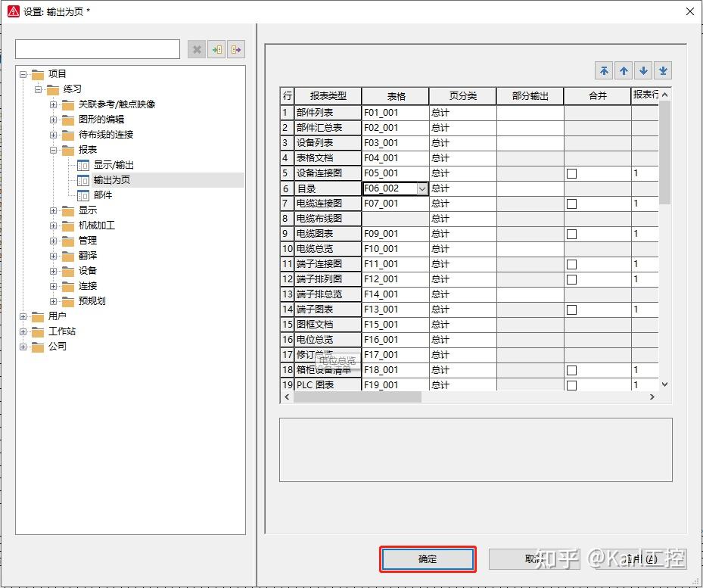Close the settings dialog window

point(690,11)
